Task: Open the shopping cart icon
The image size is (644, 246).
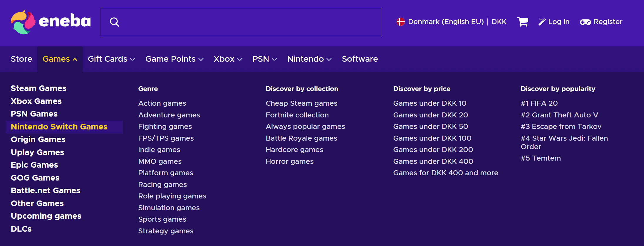Action: coord(523,22)
